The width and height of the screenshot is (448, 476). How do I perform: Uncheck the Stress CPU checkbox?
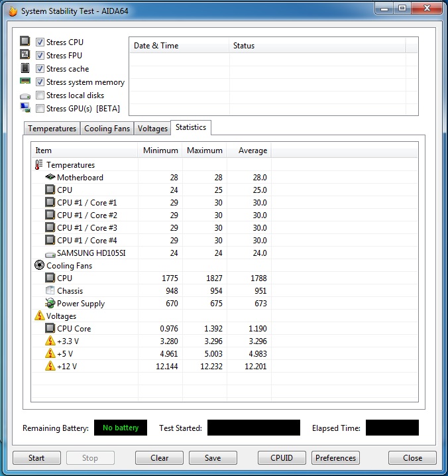point(40,42)
